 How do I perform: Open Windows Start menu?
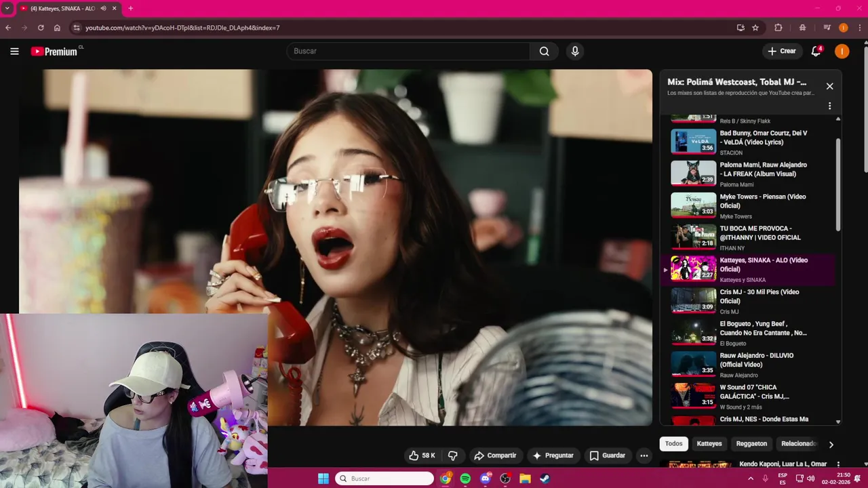tap(323, 479)
